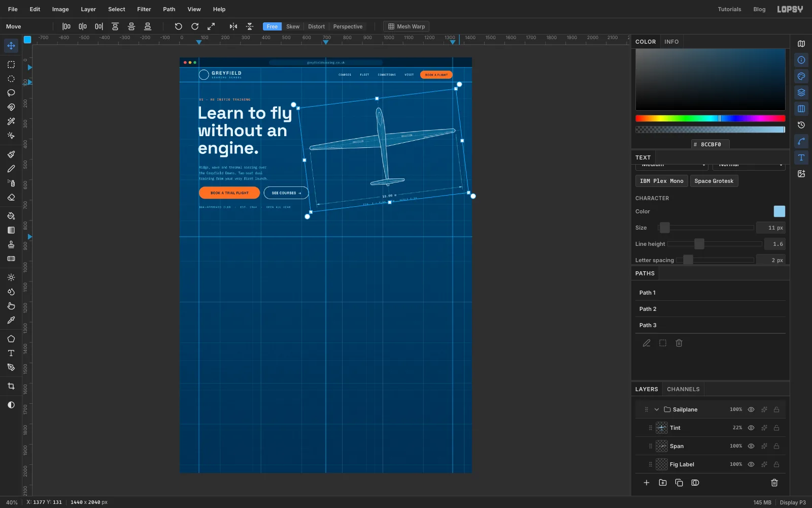Choose the Space Grotesk font button
This screenshot has height=508, width=812.
point(714,181)
